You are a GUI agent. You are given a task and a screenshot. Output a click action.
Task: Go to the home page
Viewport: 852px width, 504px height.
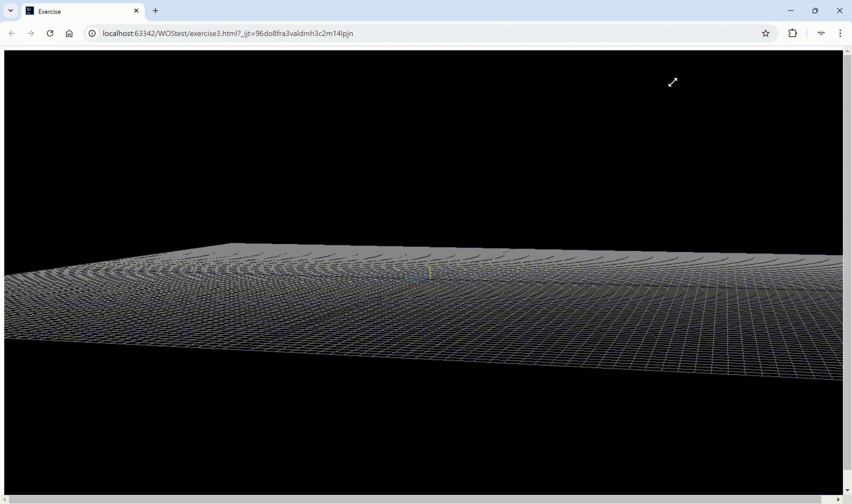point(69,33)
